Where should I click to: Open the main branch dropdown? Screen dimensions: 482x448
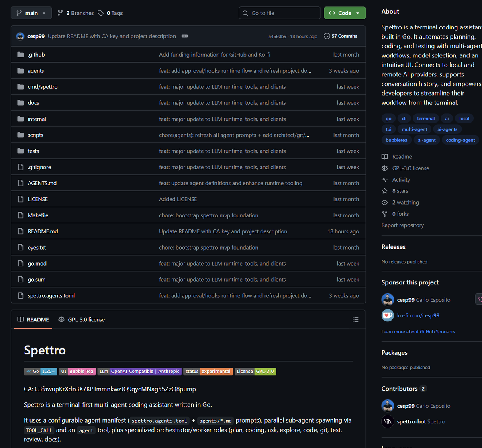click(31, 13)
